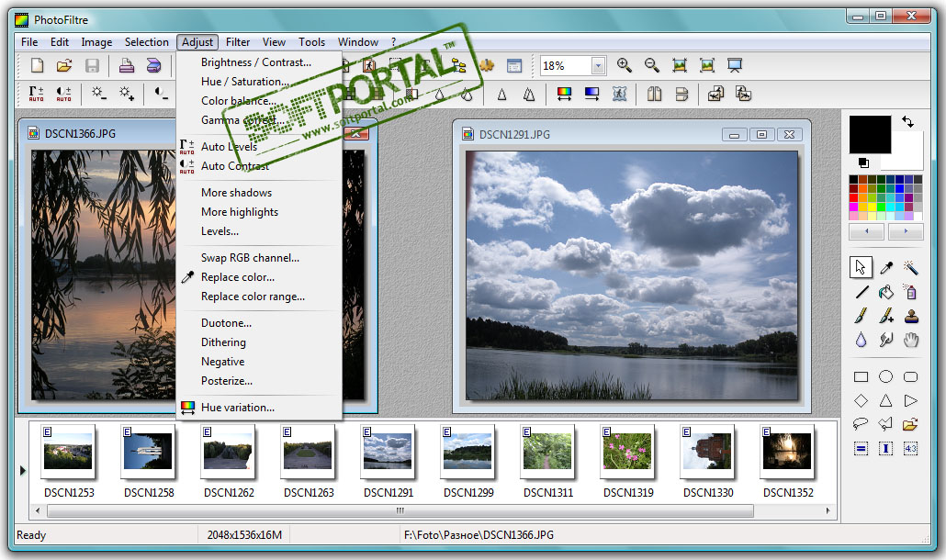Click the Full screen monitor icon
This screenshot has height=560, width=946.
pyautogui.click(x=734, y=65)
